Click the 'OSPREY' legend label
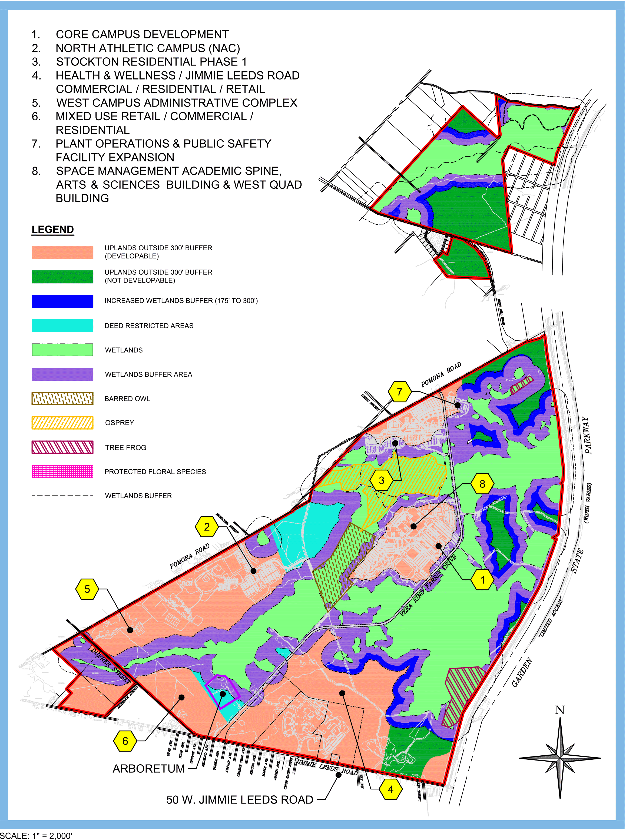The image size is (626, 840). point(119,423)
